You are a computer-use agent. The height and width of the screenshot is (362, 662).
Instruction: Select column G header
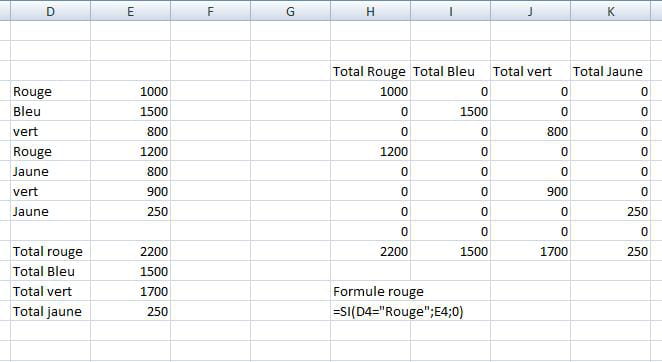(290, 11)
